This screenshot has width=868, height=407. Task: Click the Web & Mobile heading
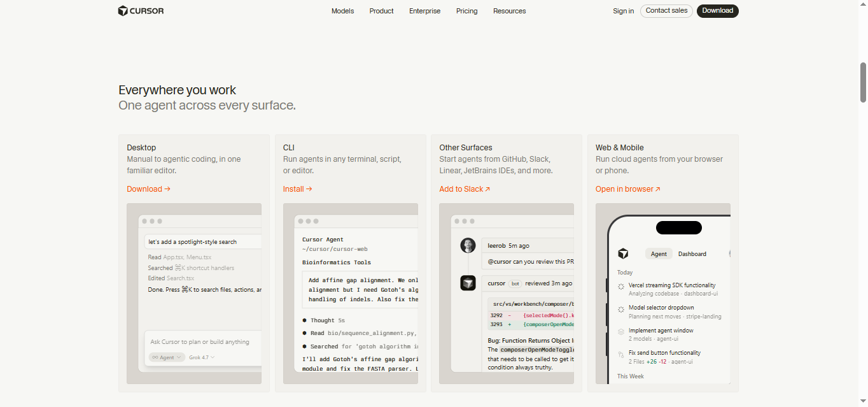click(x=620, y=147)
